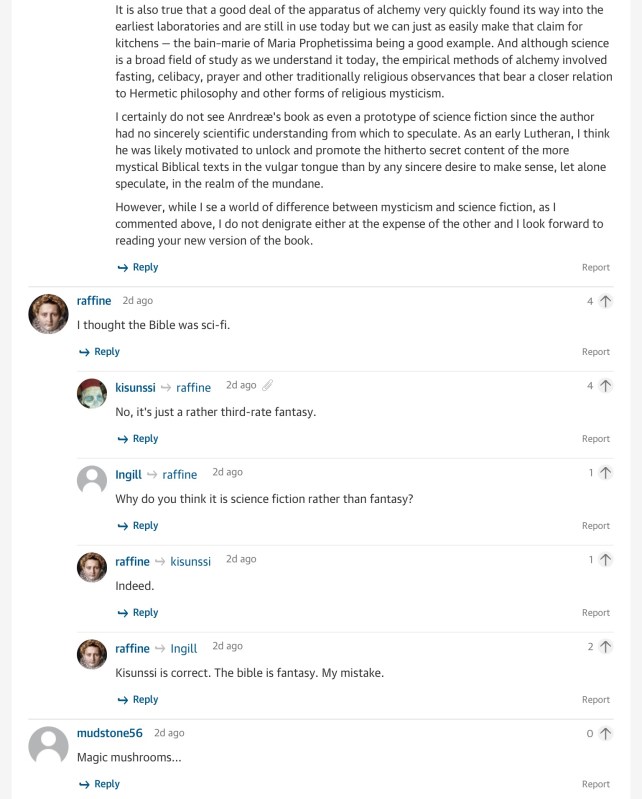The height and width of the screenshot is (799, 642).
Task: Upvote mudstone56's 'Magic mushrooms' comment
Action: (605, 733)
